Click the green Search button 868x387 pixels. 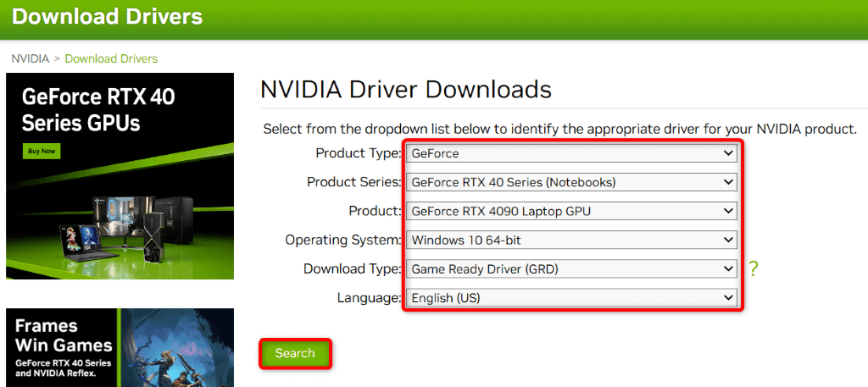295,353
